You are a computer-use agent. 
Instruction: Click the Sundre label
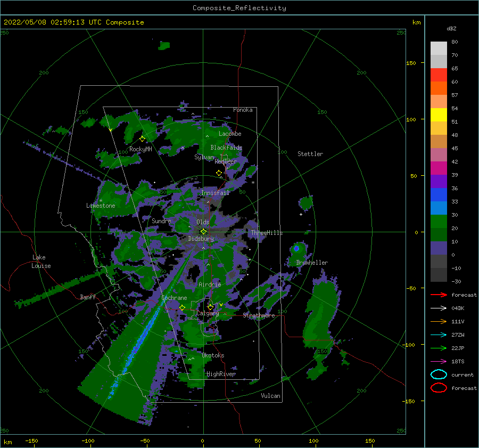click(x=161, y=221)
